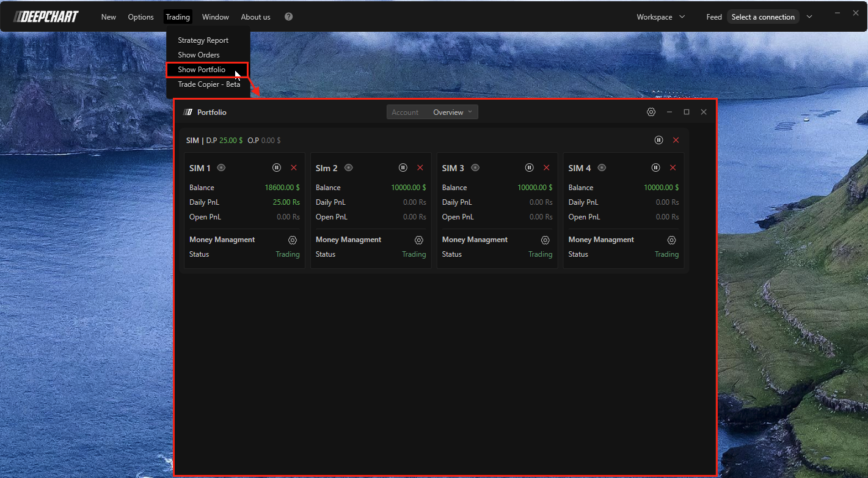
Task: Toggle visibility eye for SIM 4
Action: (602, 167)
